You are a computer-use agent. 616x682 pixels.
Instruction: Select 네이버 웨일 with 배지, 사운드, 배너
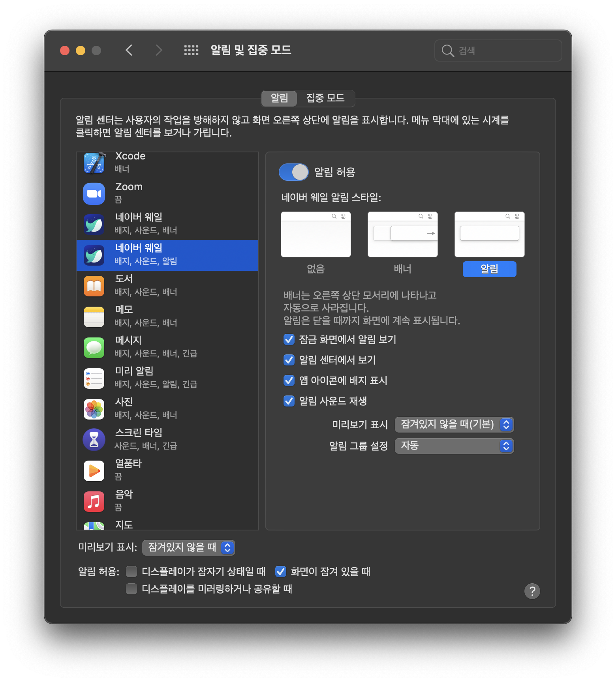click(x=167, y=225)
